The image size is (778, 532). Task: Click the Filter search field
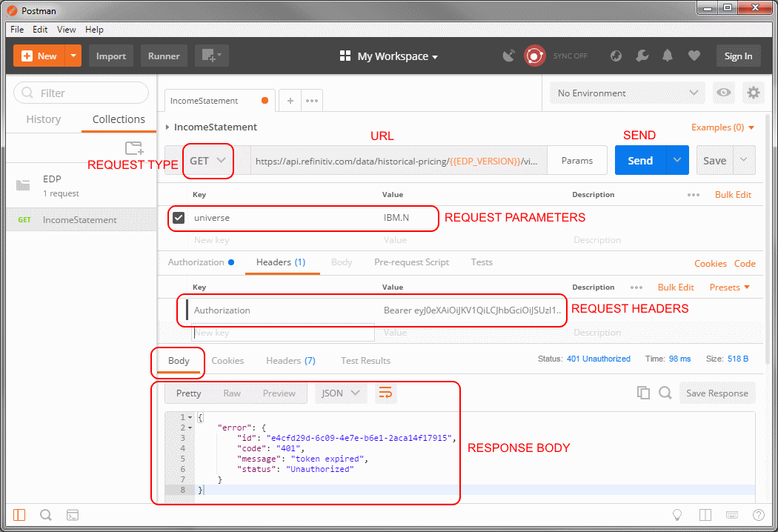(x=81, y=93)
